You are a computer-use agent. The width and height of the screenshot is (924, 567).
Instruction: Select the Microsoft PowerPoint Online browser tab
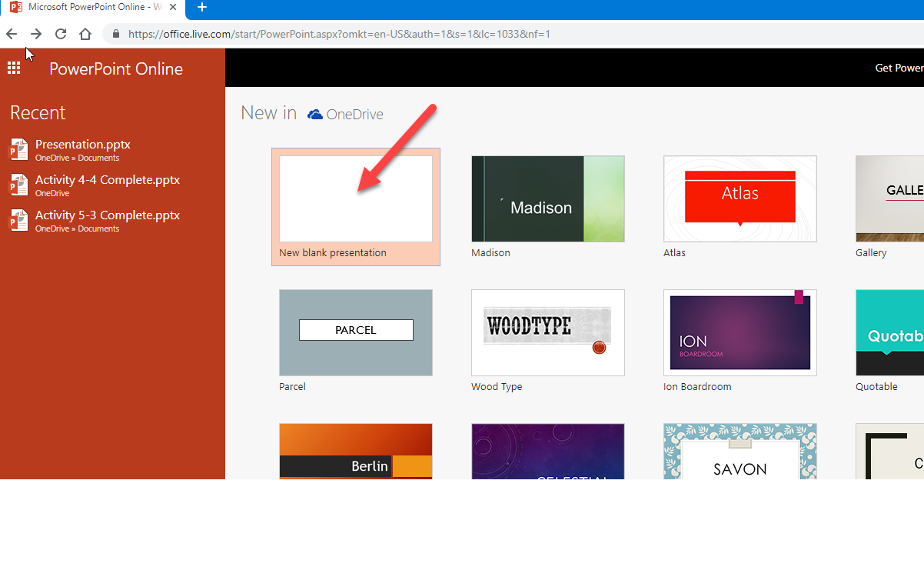(x=92, y=7)
